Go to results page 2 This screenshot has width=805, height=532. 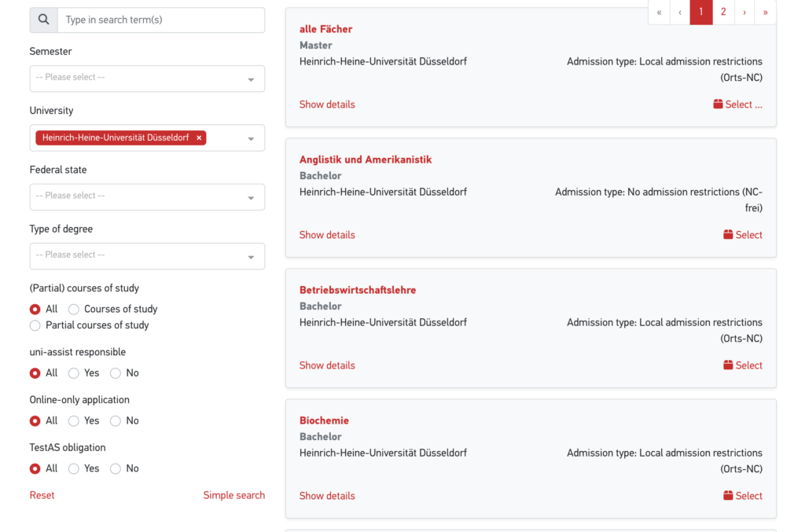click(723, 12)
